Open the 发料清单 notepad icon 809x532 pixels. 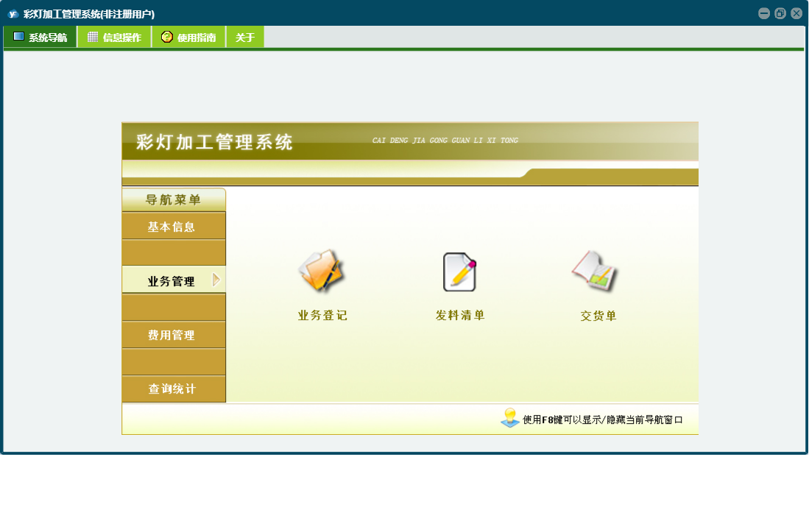pyautogui.click(x=459, y=272)
